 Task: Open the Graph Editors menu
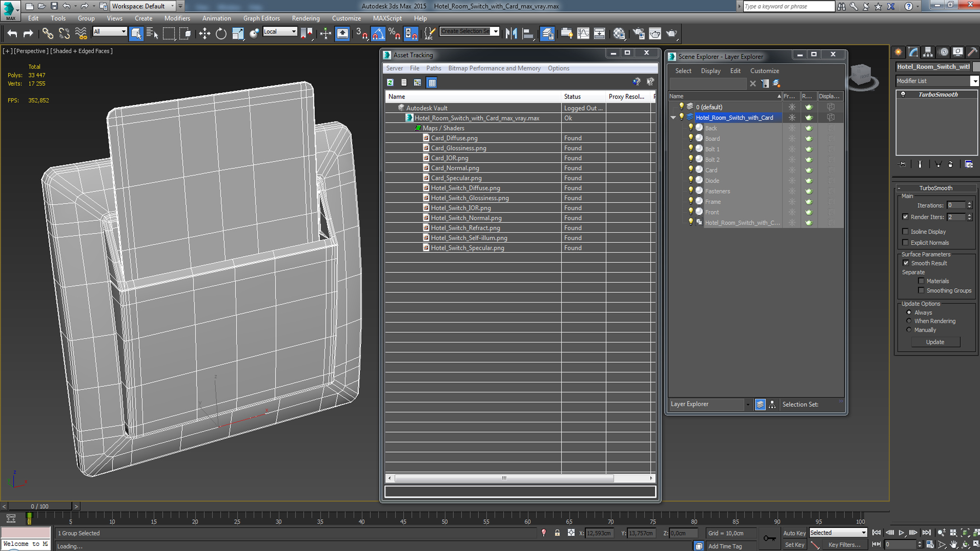pyautogui.click(x=261, y=18)
